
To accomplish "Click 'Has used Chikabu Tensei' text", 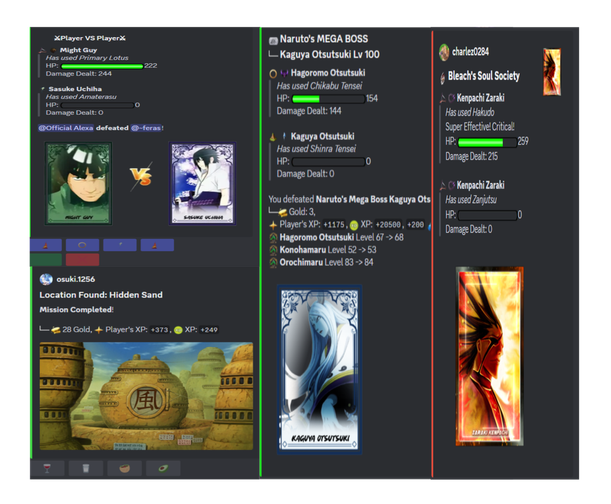I will [320, 86].
